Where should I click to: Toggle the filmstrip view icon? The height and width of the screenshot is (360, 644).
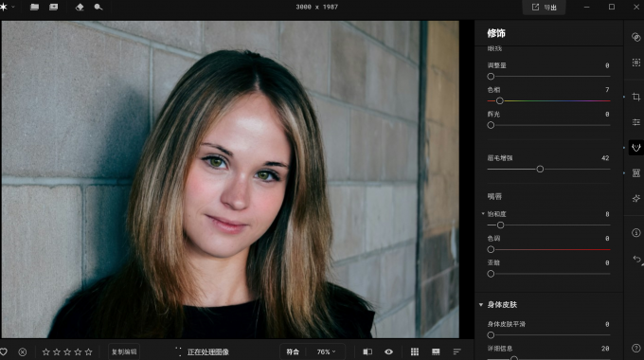click(436, 351)
